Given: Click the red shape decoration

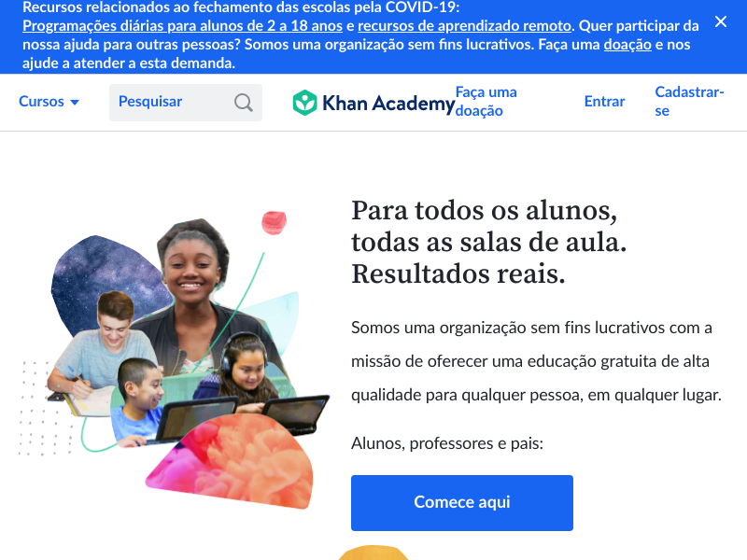Looking at the screenshot, I should click(274, 223).
